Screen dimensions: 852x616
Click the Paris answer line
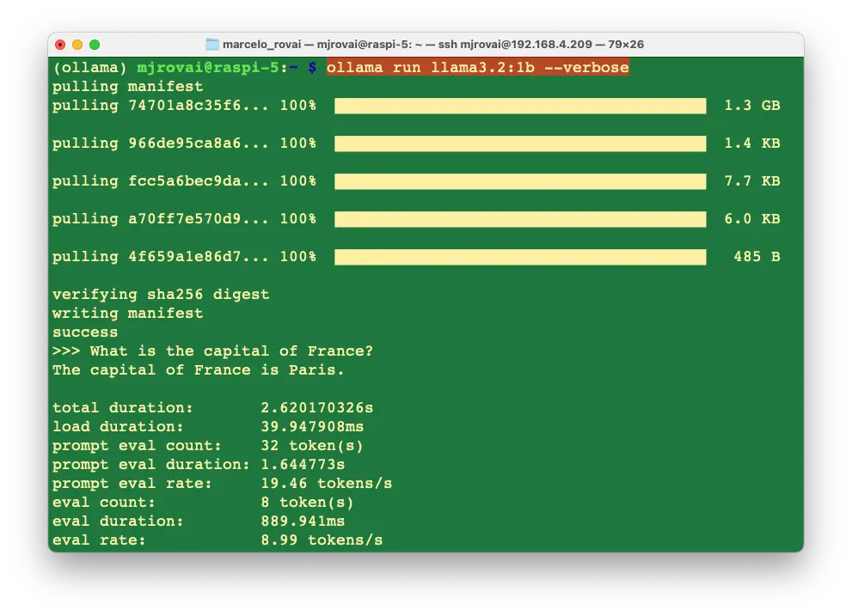(x=198, y=370)
